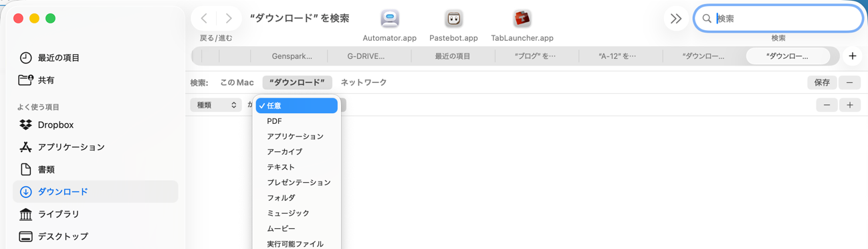Select 任意 in the kind menu
Screen dimensions: 868x249
297,106
